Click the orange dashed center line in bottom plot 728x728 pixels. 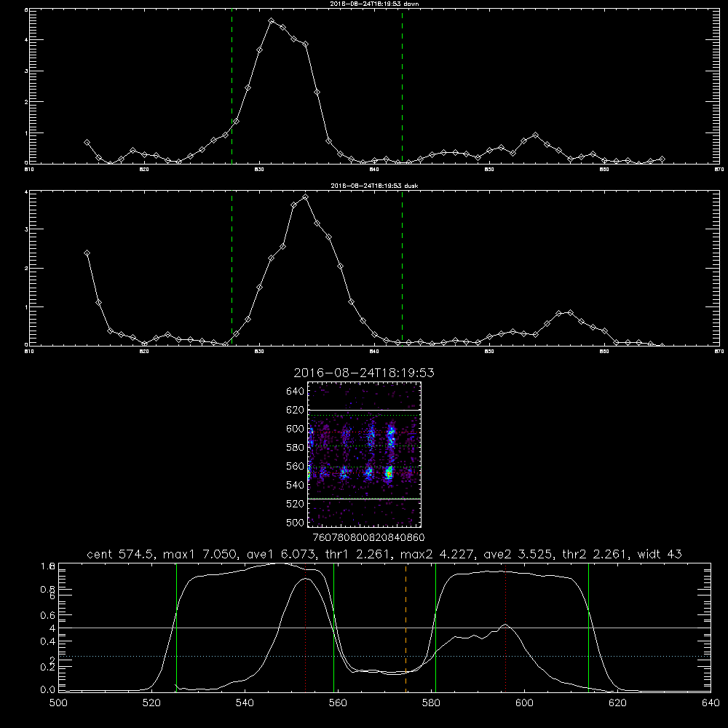point(405,627)
